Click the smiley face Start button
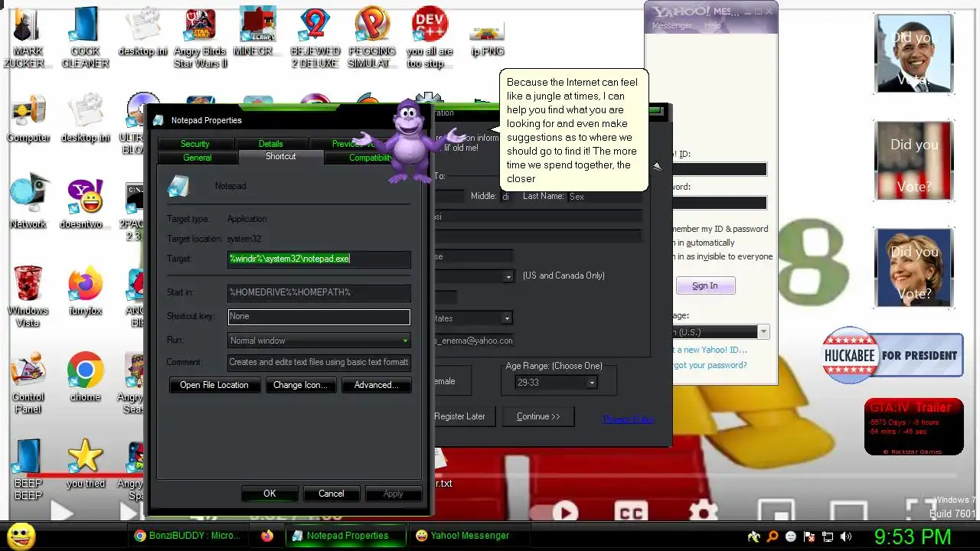This screenshot has width=980, height=551. (x=21, y=536)
